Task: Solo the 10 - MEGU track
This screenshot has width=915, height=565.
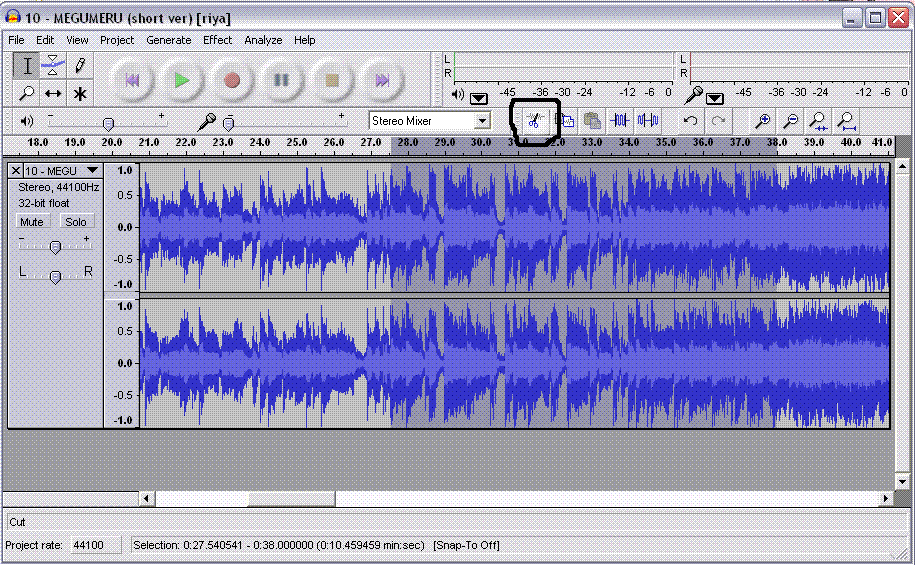Action: point(76,222)
